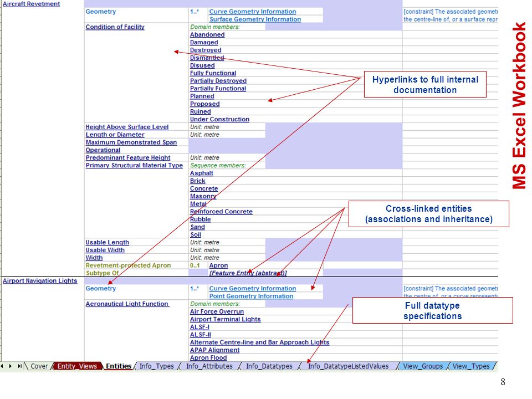Open the View_Groups sheet tab
This screenshot has width=532, height=399.
[423, 366]
